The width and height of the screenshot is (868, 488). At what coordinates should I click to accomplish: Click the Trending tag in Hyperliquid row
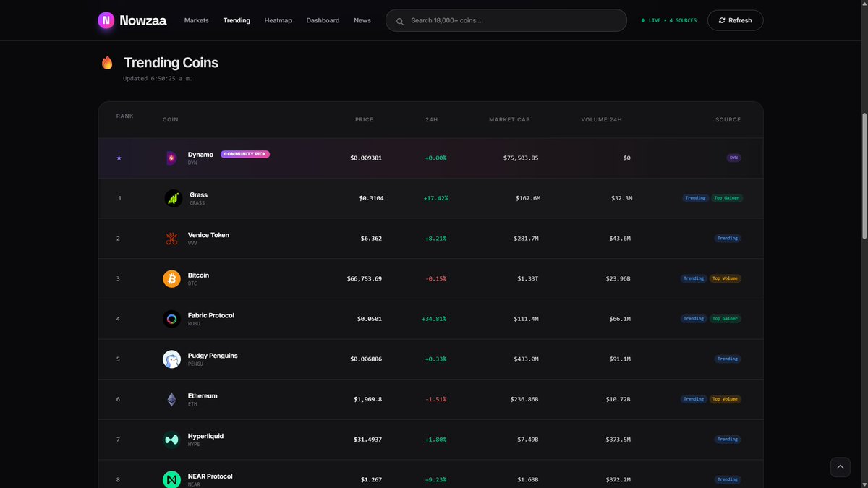coord(728,439)
